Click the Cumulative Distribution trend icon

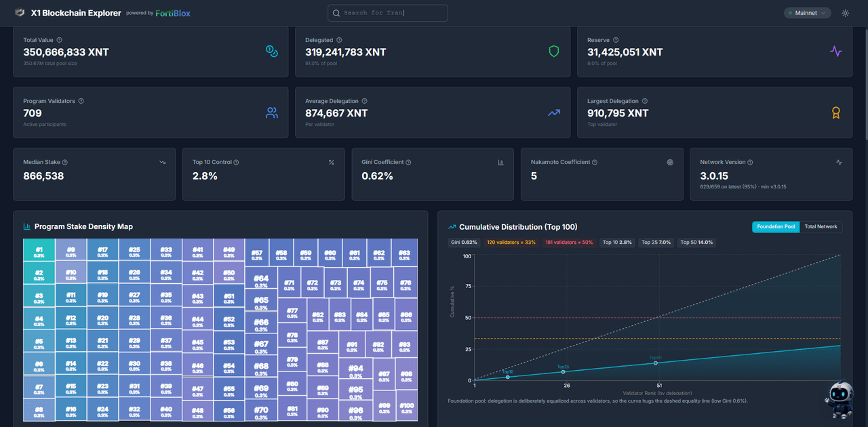pyautogui.click(x=452, y=226)
